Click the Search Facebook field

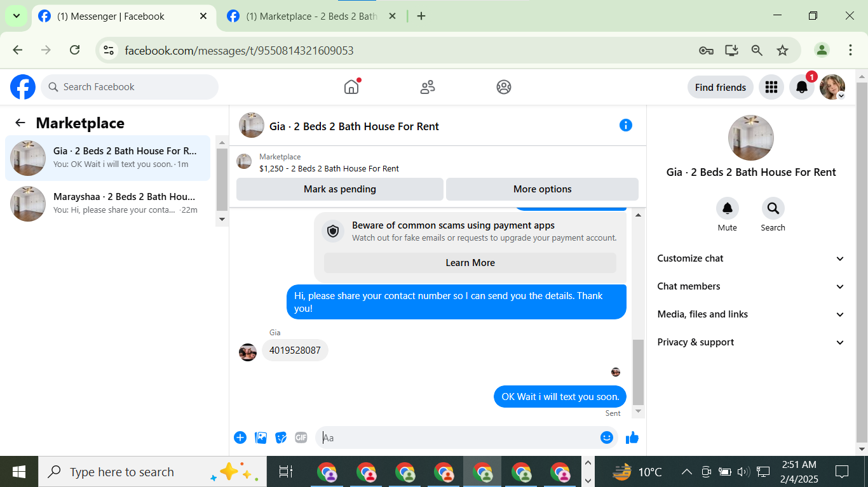[130, 87]
